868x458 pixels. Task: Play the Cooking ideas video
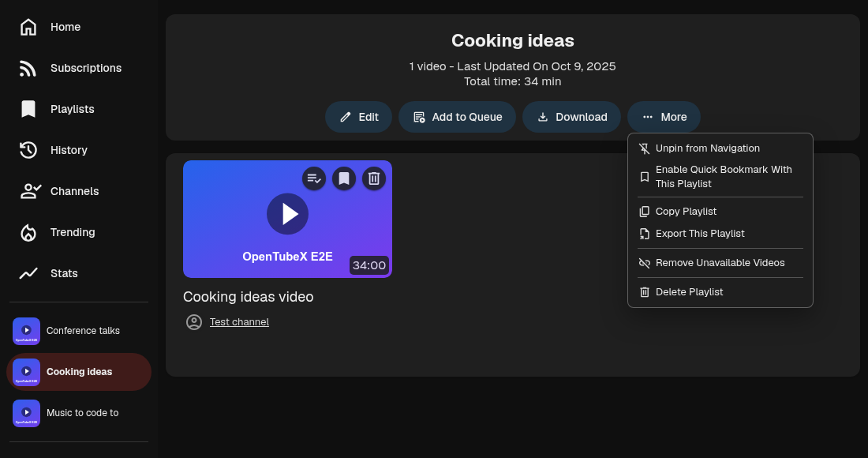[287, 214]
